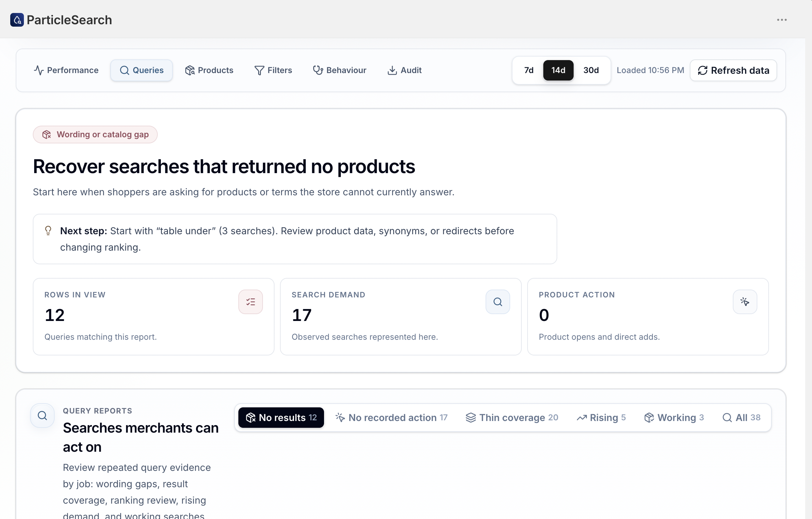
Task: Click Queries matching this report text
Action: click(100, 337)
